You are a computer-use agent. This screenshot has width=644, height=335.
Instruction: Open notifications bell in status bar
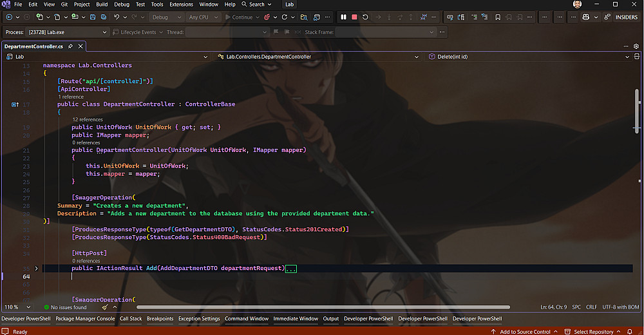pos(629,331)
